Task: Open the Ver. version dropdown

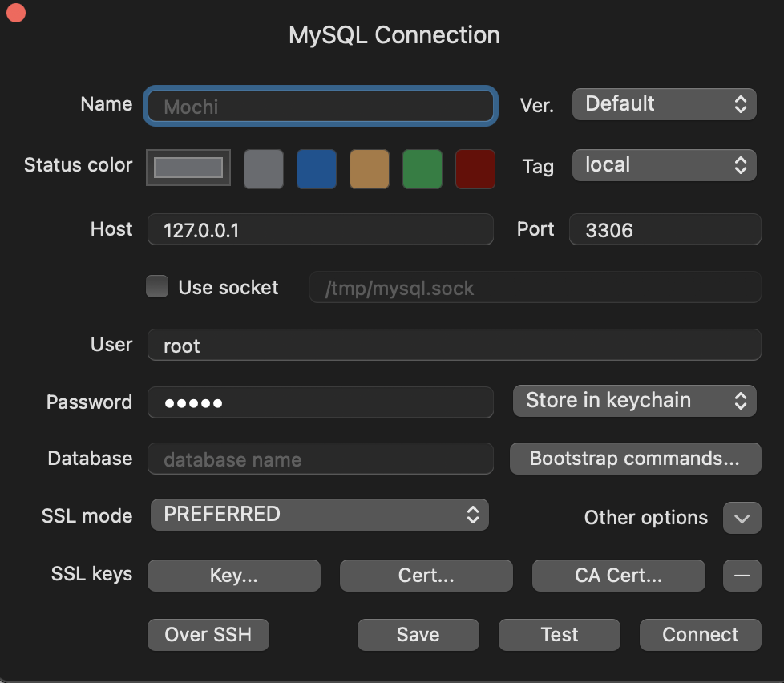Action: click(664, 103)
